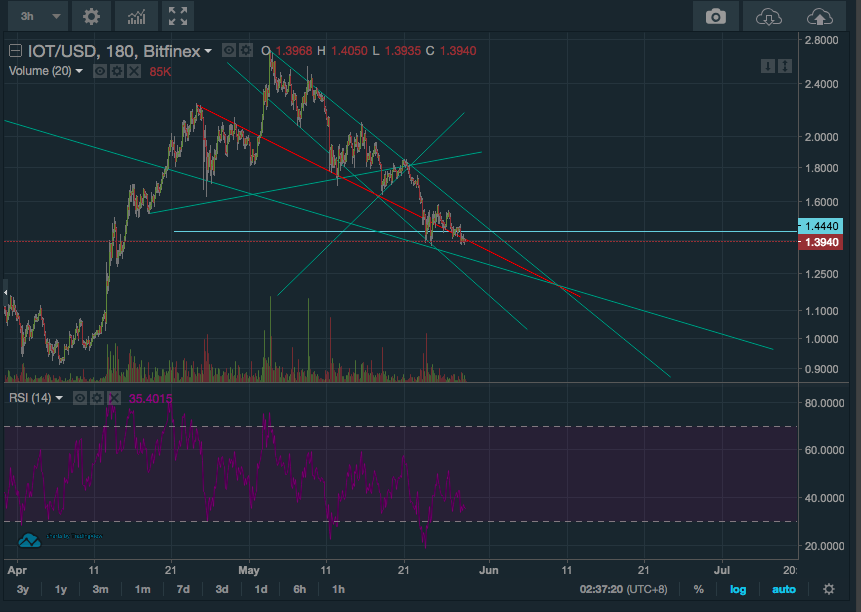
Task: Select the 7d time range
Action: coord(183,589)
